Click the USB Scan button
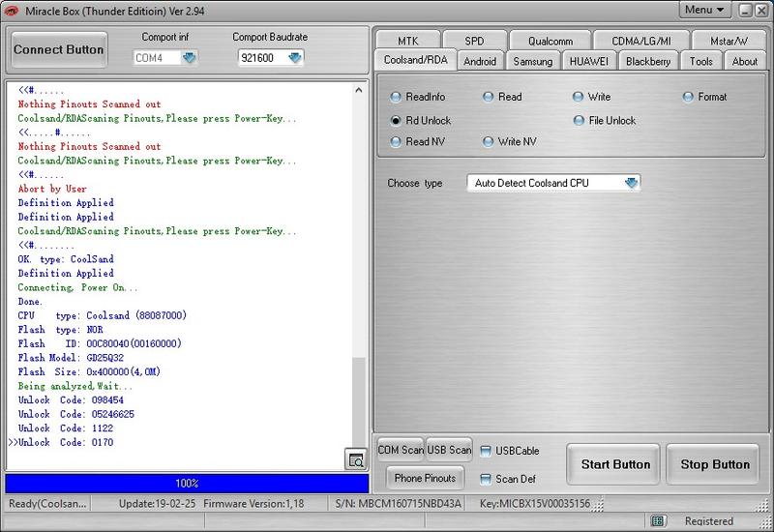774x532 pixels. pyautogui.click(x=449, y=450)
